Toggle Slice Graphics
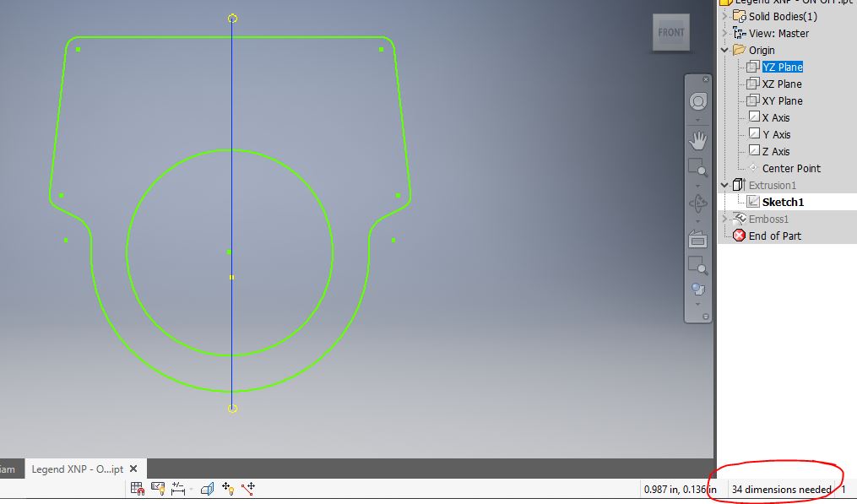The height and width of the screenshot is (504, 857). [207, 488]
